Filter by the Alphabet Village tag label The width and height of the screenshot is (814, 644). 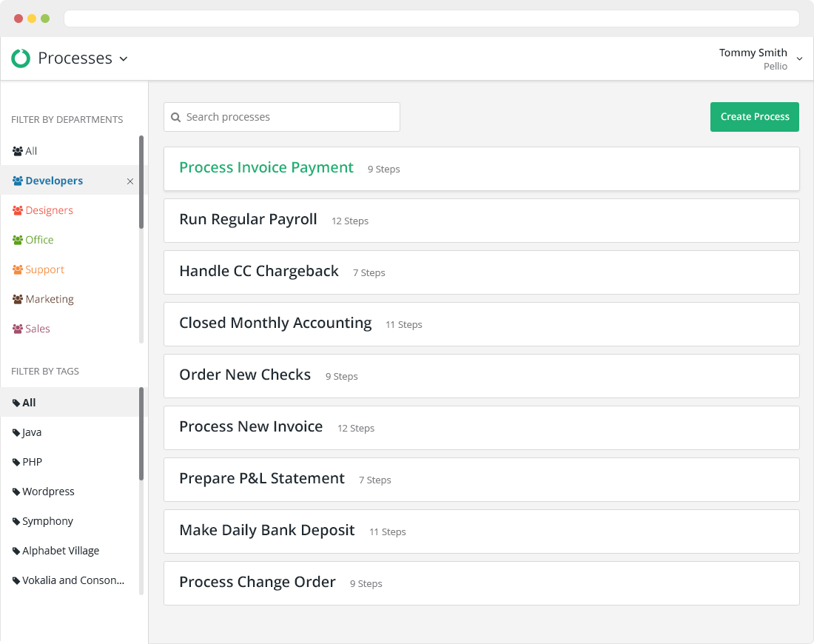coord(61,551)
